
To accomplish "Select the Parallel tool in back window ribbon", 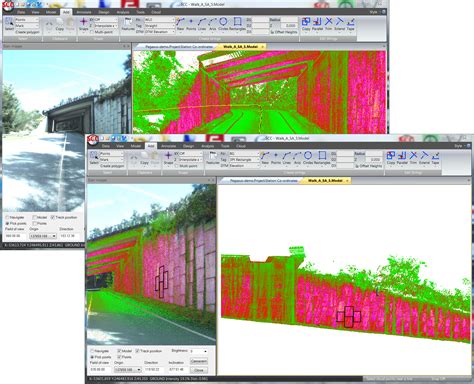I will [x=317, y=24].
